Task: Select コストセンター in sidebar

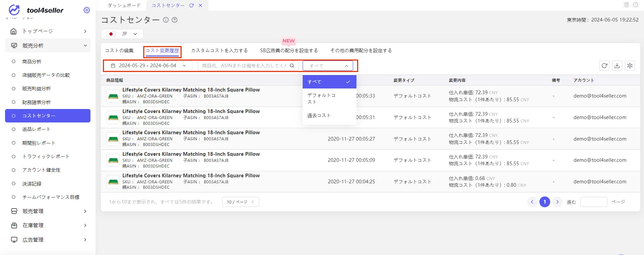Action: coord(48,116)
